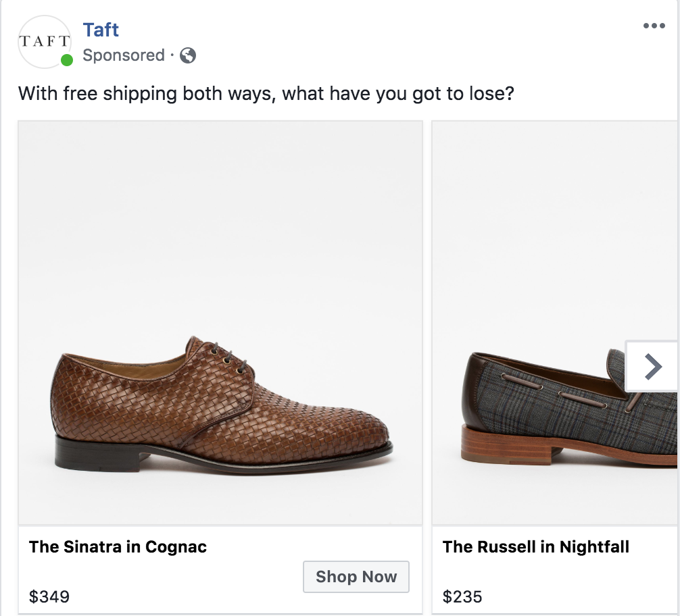Open the Taft page name link
This screenshot has width=680, height=616.
101,30
